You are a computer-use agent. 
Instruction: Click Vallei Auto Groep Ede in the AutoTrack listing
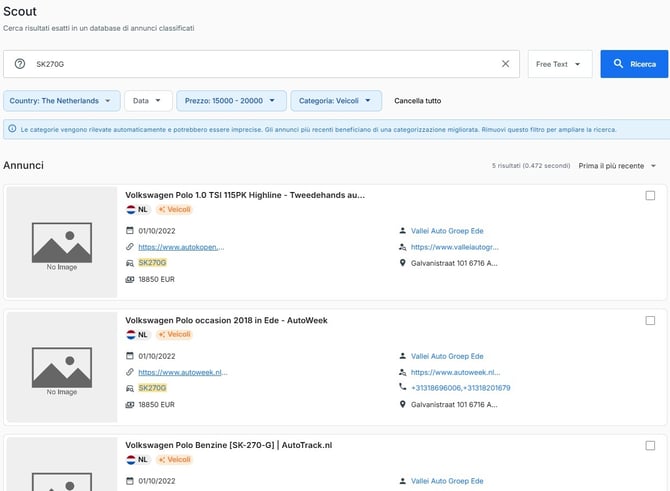pyautogui.click(x=447, y=481)
